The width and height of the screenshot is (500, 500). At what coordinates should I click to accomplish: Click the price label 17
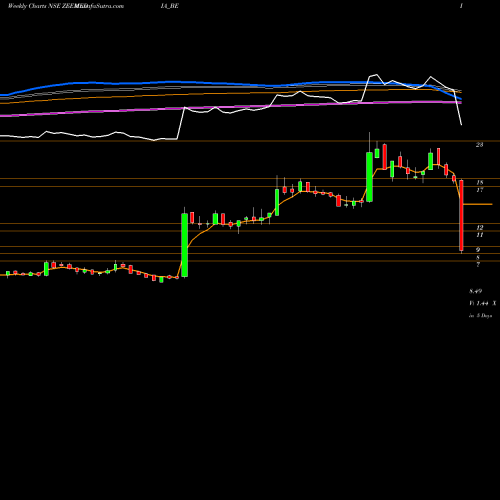click(480, 190)
